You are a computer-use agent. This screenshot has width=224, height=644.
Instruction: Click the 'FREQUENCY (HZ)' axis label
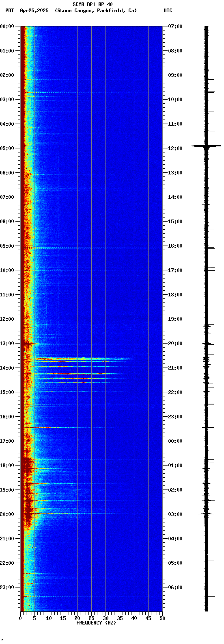(96, 622)
